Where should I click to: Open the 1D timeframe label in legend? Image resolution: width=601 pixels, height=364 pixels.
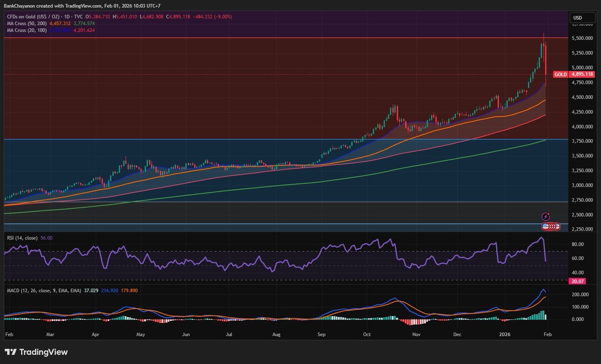click(x=67, y=16)
